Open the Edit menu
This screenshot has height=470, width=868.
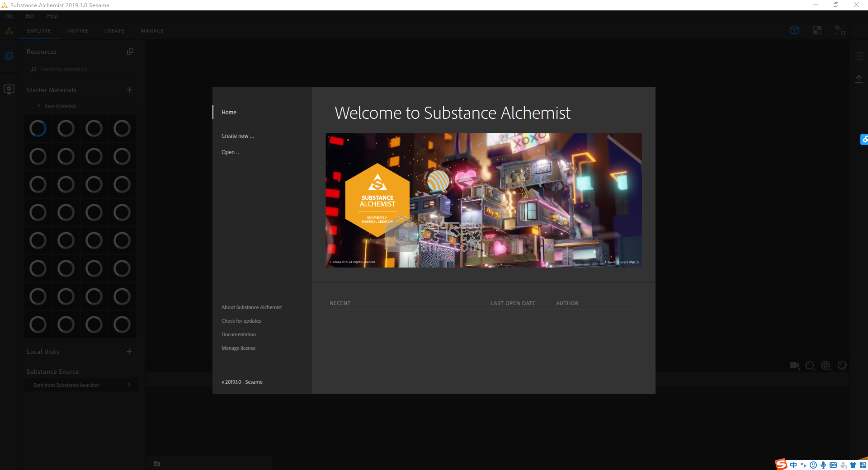(30, 16)
